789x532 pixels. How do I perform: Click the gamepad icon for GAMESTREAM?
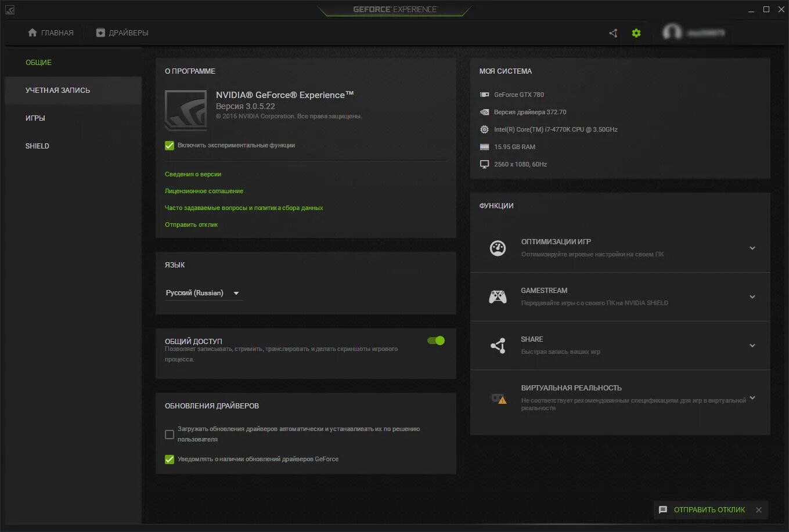click(498, 297)
